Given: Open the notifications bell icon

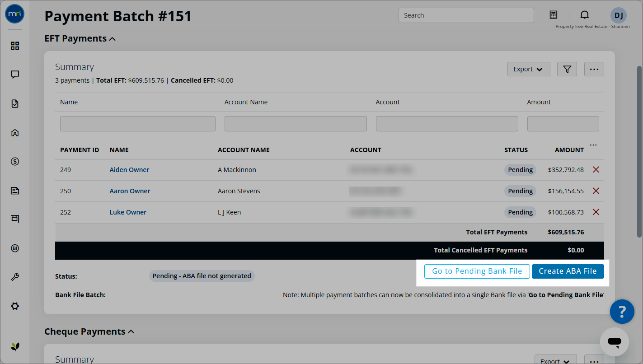Looking at the screenshot, I should pyautogui.click(x=585, y=15).
